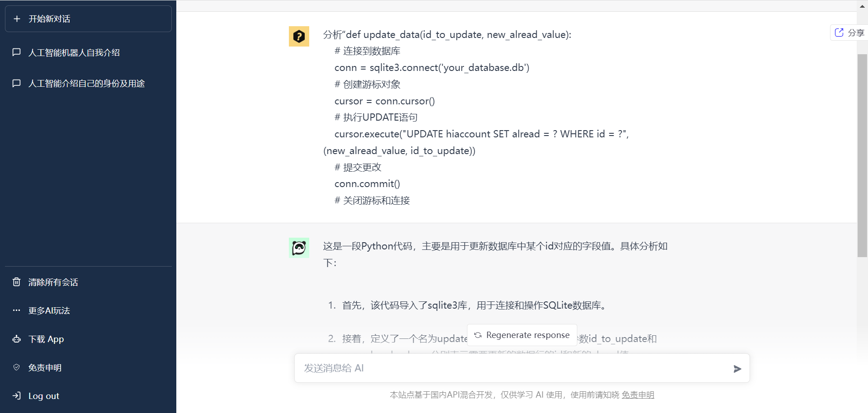Screen dimensions: 868x413
Task: Click the share icon at top right
Action: (839, 32)
